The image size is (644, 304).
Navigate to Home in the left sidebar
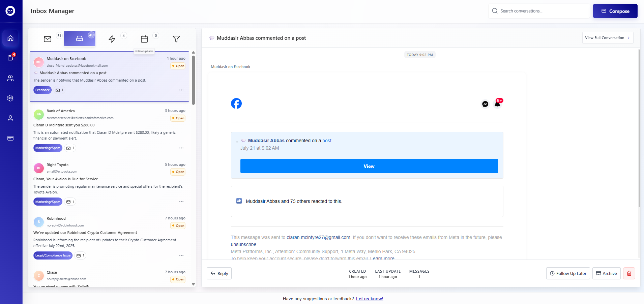click(x=10, y=38)
